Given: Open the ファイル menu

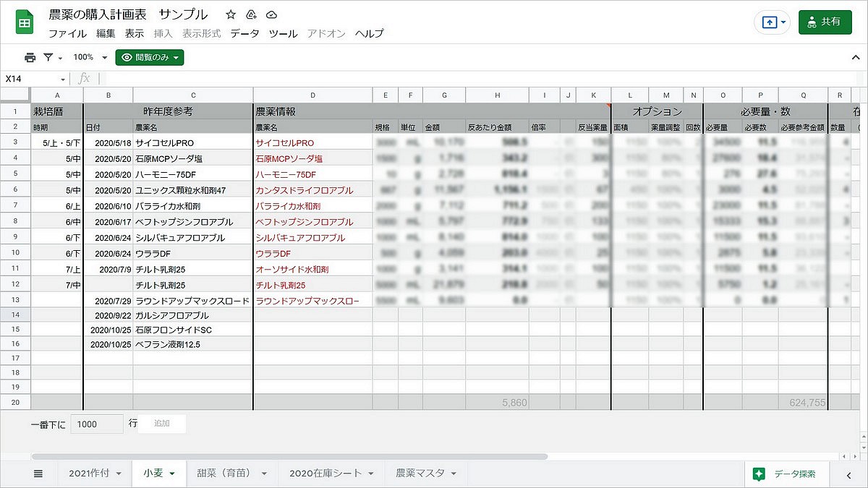Looking at the screenshot, I should (67, 33).
